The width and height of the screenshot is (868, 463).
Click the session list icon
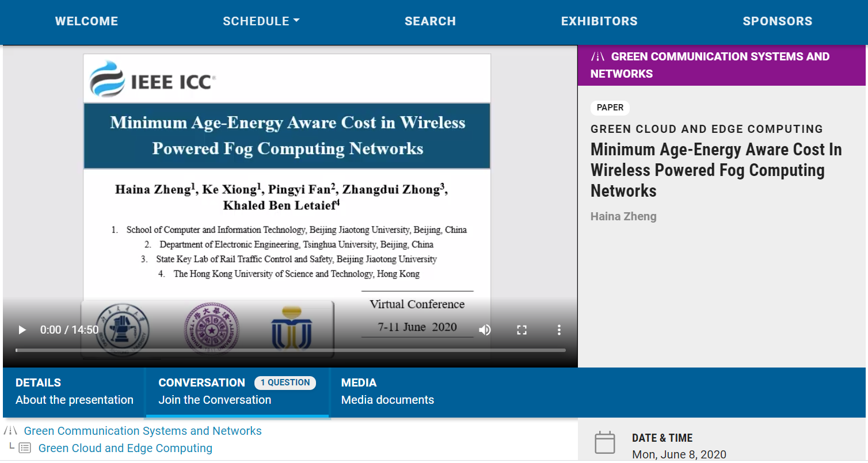tap(25, 448)
